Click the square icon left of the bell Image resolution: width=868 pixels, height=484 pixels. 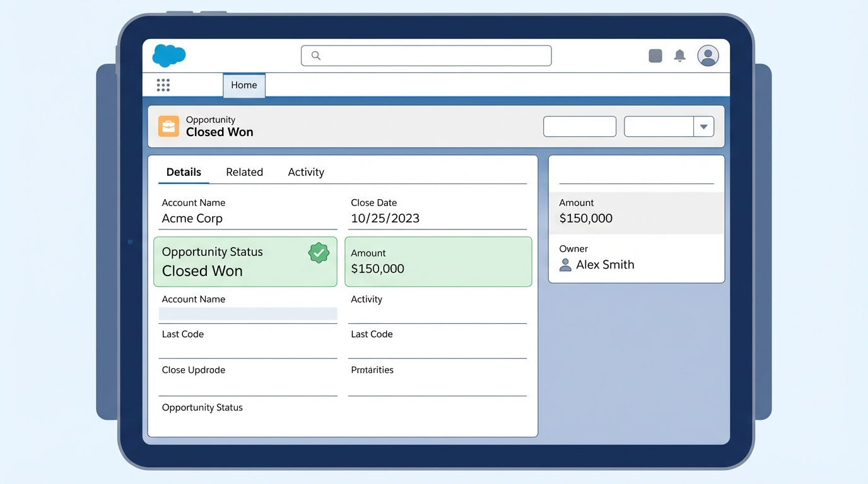tap(655, 55)
